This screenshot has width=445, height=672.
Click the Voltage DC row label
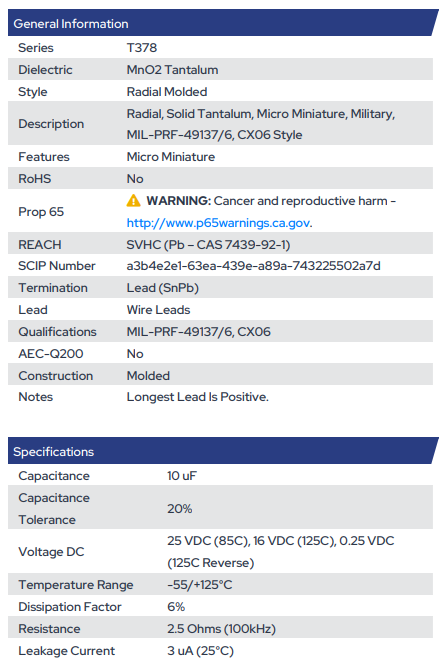click(x=51, y=552)
